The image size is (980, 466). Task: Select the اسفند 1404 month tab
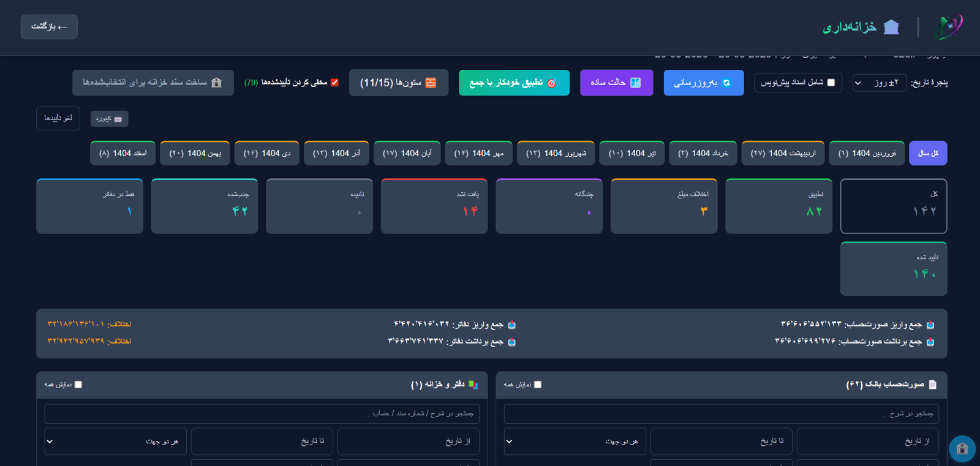pyautogui.click(x=123, y=153)
